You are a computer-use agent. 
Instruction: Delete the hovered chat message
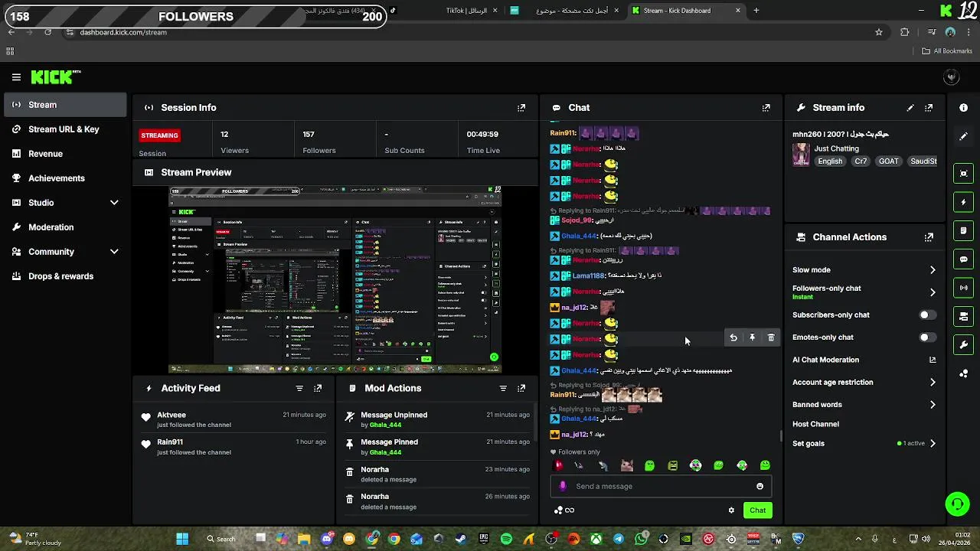coord(771,337)
